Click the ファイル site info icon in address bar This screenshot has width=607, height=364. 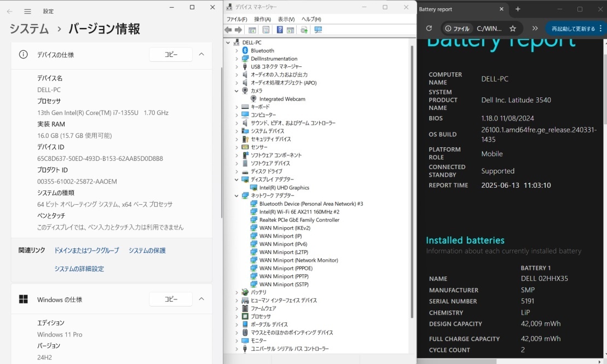[x=448, y=28]
